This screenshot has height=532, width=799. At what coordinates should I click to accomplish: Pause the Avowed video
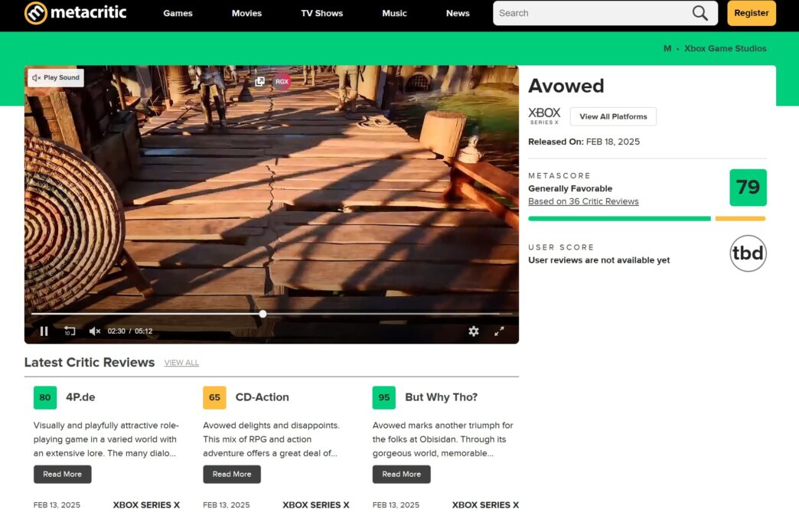click(44, 331)
